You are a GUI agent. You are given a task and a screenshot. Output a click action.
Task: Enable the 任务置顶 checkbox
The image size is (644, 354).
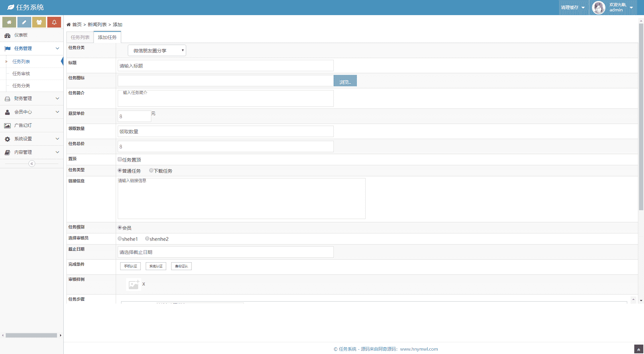(x=120, y=160)
